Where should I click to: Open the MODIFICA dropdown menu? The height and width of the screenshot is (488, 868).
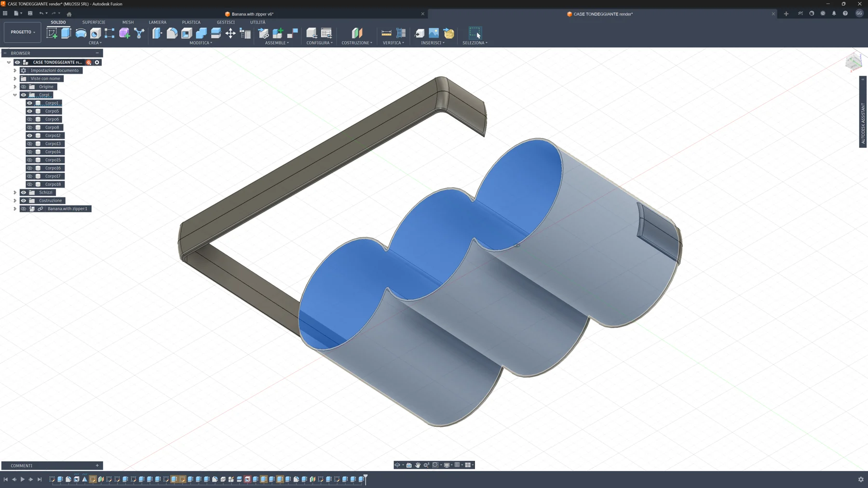(x=201, y=43)
